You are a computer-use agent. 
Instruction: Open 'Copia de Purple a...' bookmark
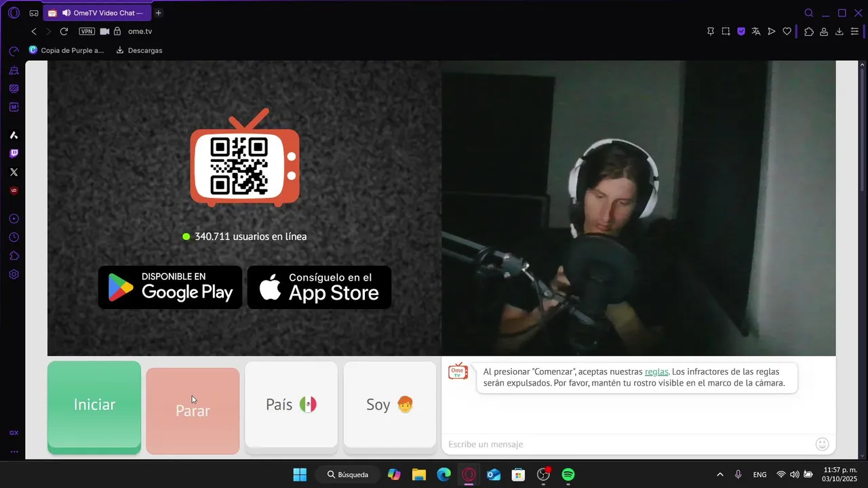[x=66, y=50]
